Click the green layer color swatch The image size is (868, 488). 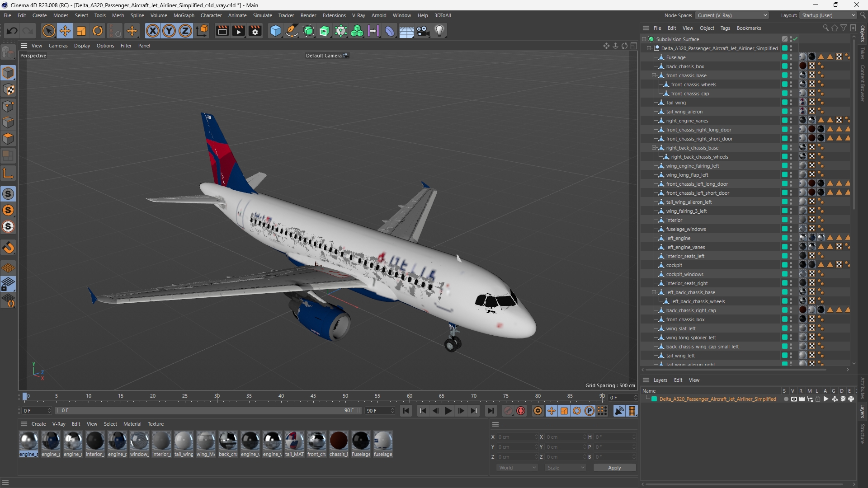[x=654, y=399]
